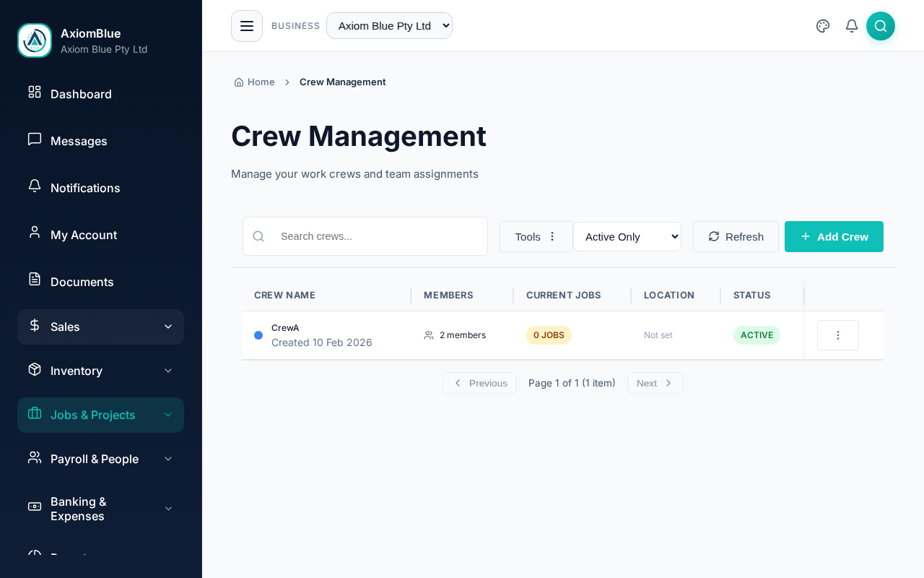Viewport: 924px width, 578px height.
Task: Expand the Payroll & People chevron
Action: pos(168,459)
